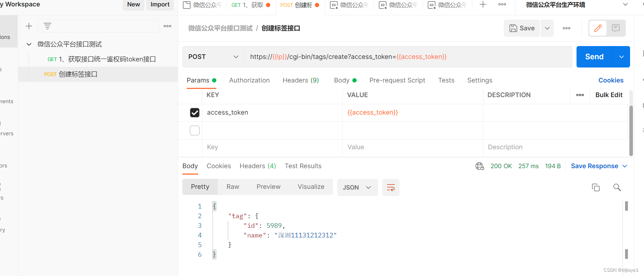This screenshot has width=644, height=276.
Task: Open the GET 1、获取 request tab
Action: (251, 5)
